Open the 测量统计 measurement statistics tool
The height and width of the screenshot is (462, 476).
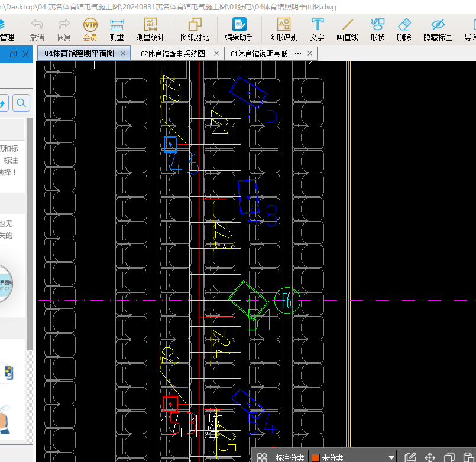(150, 30)
